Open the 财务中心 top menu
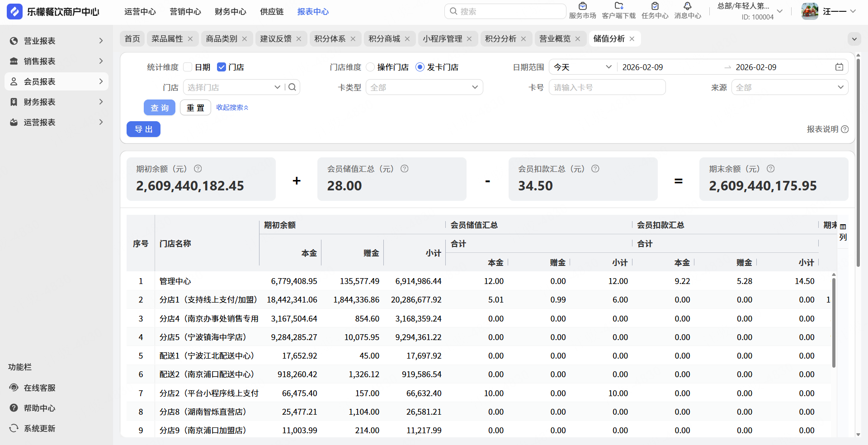Screen dimensions: 868x445 pos(230,12)
